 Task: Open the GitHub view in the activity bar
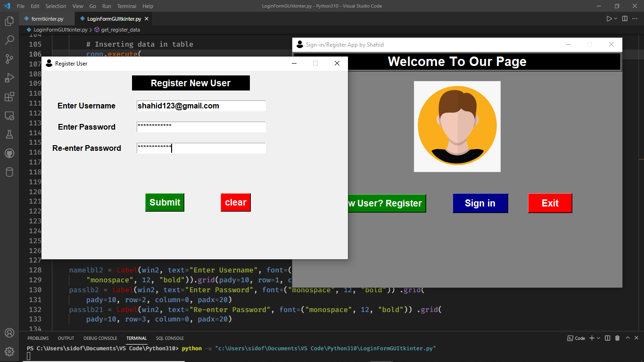coord(9,153)
